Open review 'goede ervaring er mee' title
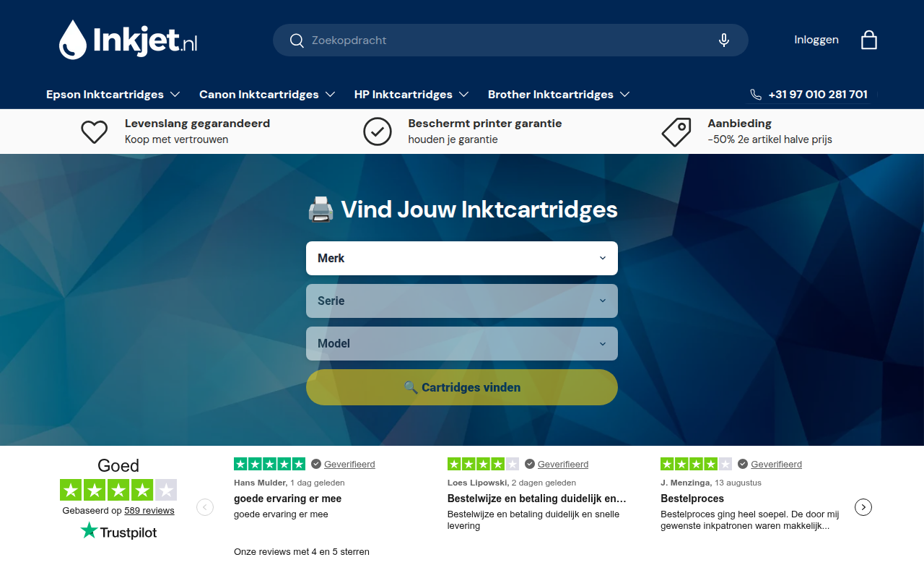This screenshot has height=578, width=924. click(288, 499)
